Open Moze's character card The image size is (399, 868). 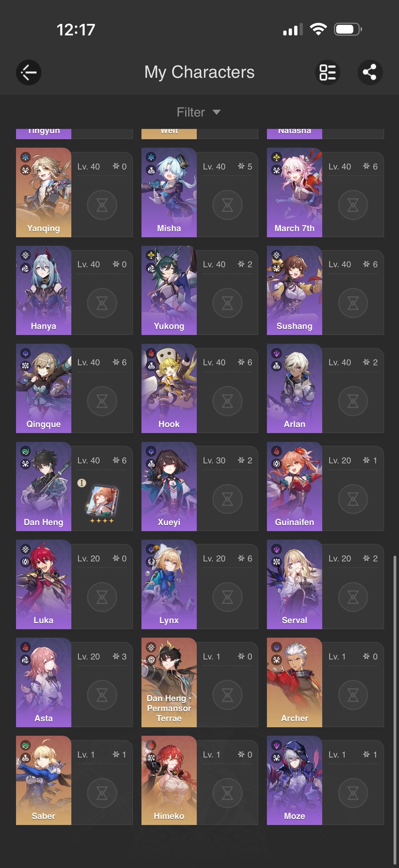click(325, 780)
